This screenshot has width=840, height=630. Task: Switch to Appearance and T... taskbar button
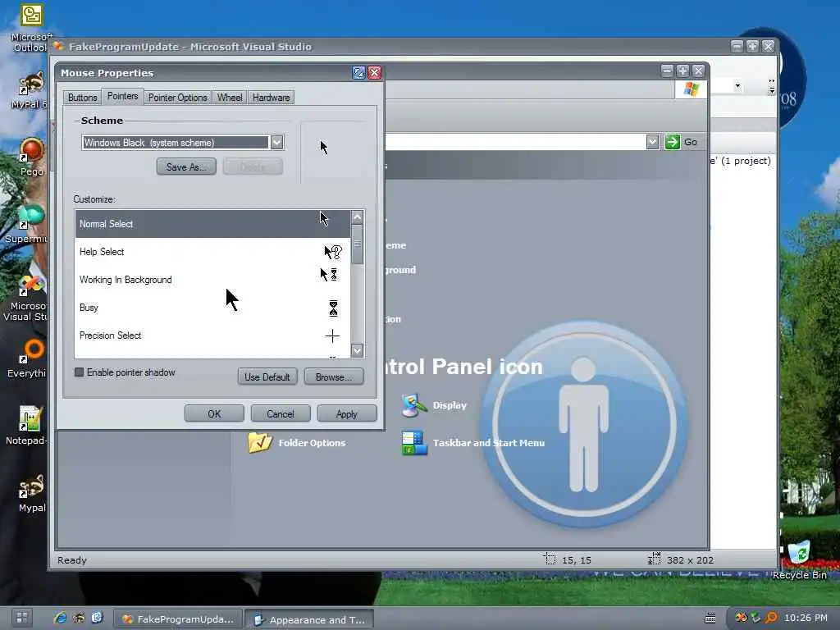pos(309,619)
